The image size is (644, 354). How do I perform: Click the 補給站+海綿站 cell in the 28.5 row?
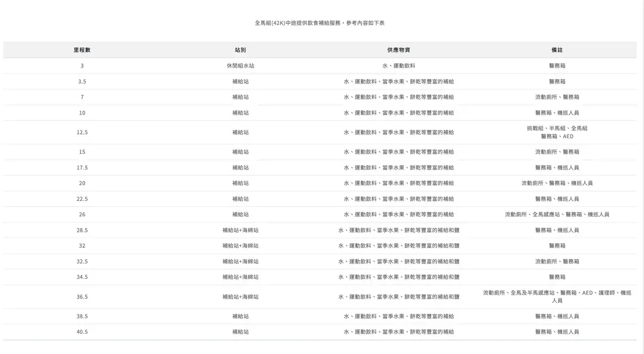click(x=240, y=230)
